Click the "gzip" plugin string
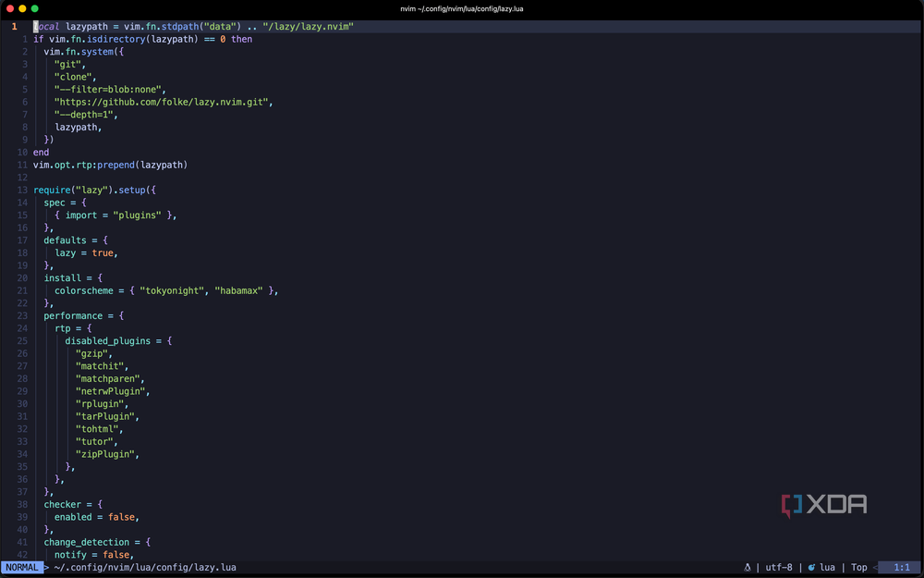Screen dimensions: 924x578 (91, 353)
